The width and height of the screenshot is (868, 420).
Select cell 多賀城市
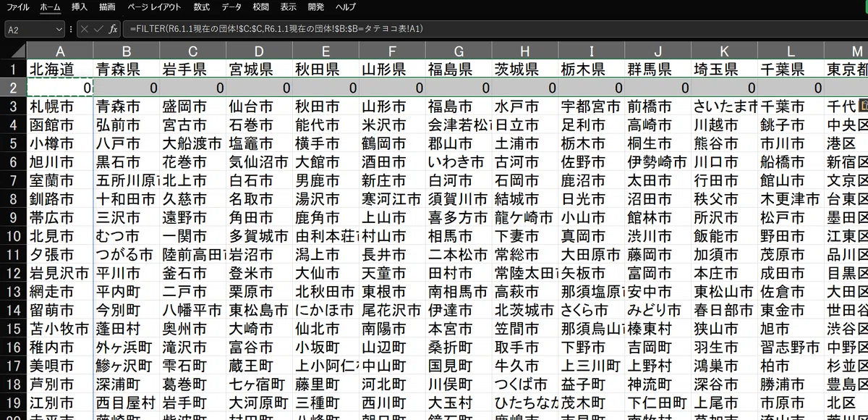[x=259, y=235]
